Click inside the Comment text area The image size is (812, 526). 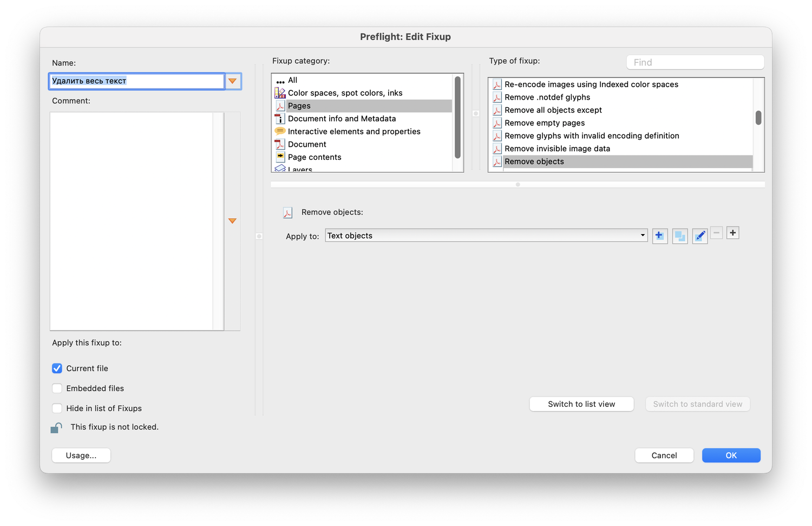coord(132,221)
